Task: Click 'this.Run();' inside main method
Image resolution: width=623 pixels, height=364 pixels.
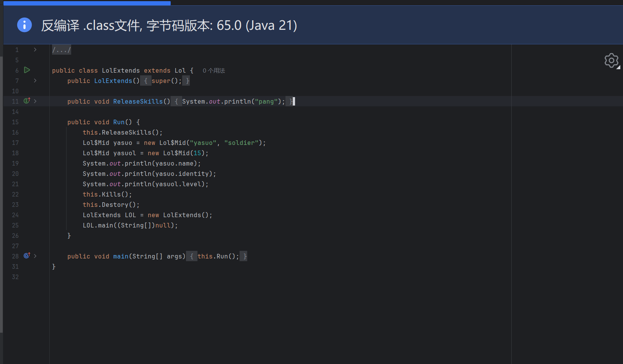Action: [219, 257]
